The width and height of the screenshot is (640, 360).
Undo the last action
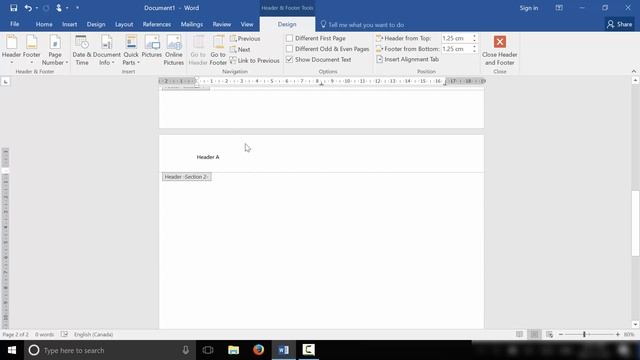28,8
